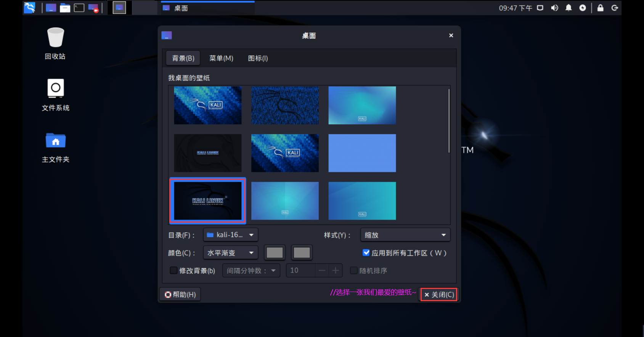The image size is (644, 337).
Task: Open the file manager panel icon
Action: pos(65,8)
